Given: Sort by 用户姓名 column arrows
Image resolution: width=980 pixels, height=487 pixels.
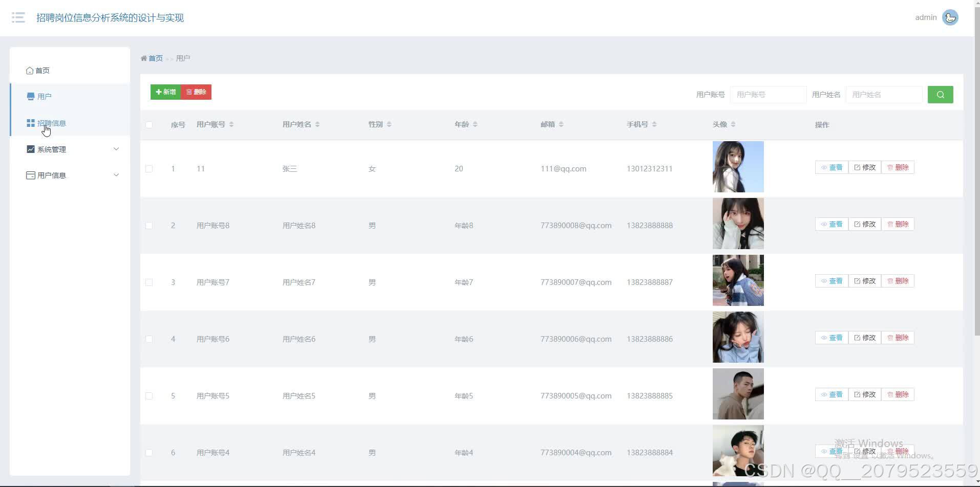Looking at the screenshot, I should (x=317, y=125).
